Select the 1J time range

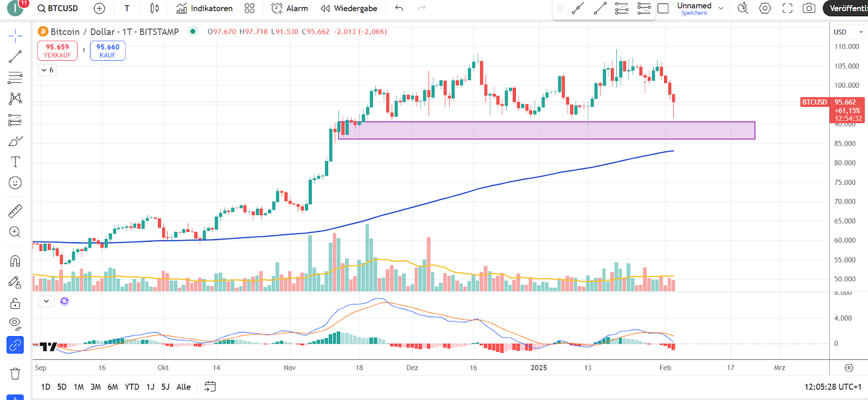(150, 387)
